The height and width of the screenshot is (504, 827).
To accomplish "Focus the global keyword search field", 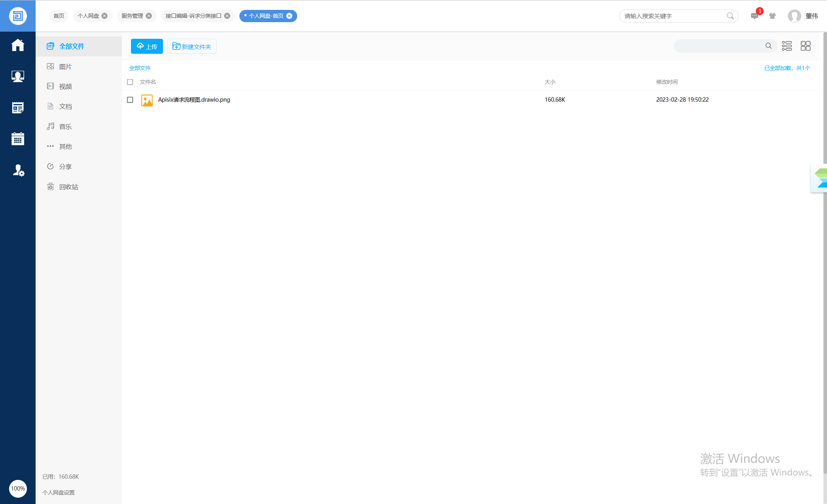I will (673, 16).
